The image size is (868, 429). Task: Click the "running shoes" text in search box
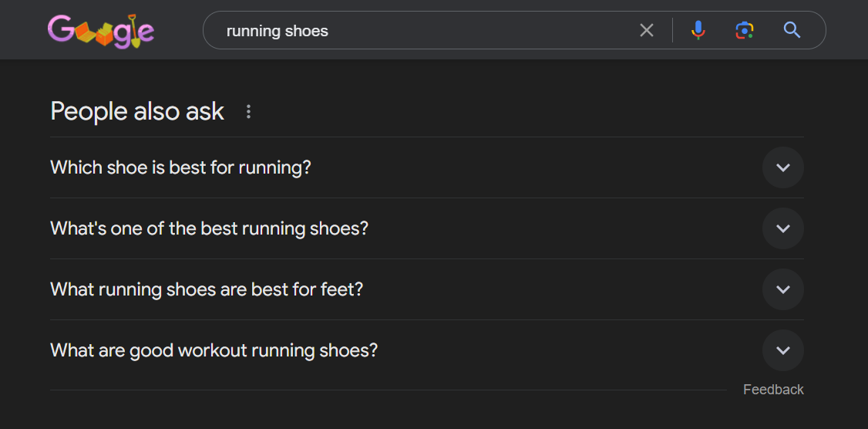pos(277,31)
